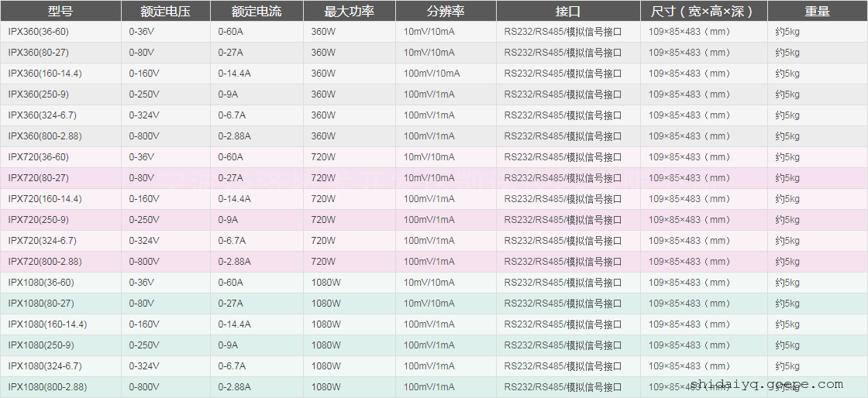The image size is (868, 398).
Task: Click model name IPX360(36-60)
Action: [38, 32]
